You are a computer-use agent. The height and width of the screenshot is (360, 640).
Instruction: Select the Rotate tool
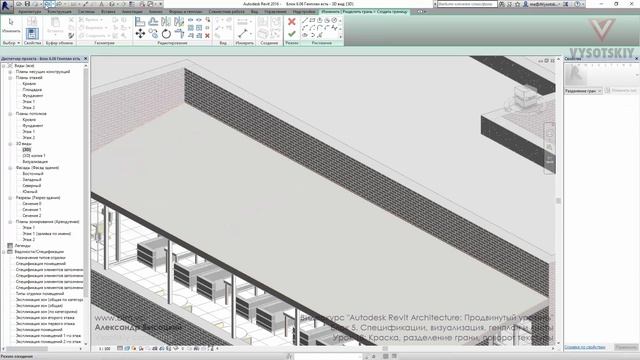point(166,33)
